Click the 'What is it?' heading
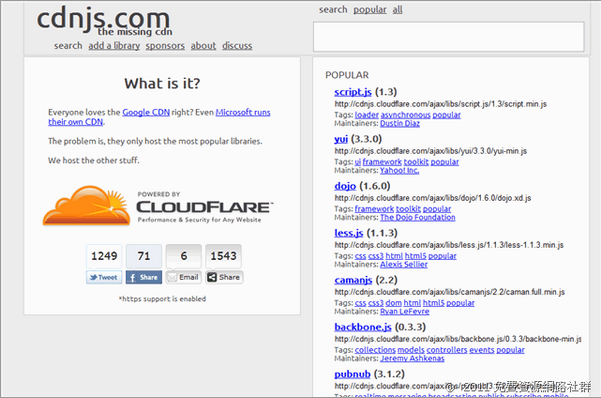Viewport: 601px width, 398px height. (162, 83)
